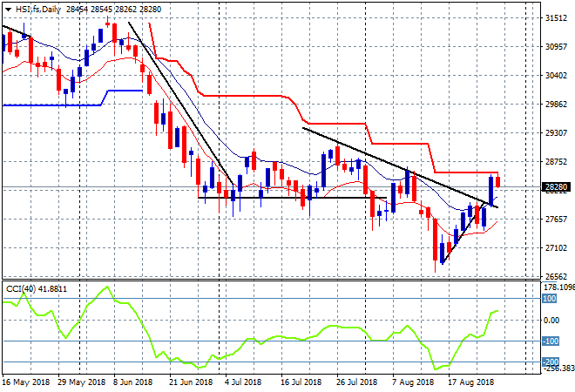Click the 30402 price axis value

pos(556,75)
